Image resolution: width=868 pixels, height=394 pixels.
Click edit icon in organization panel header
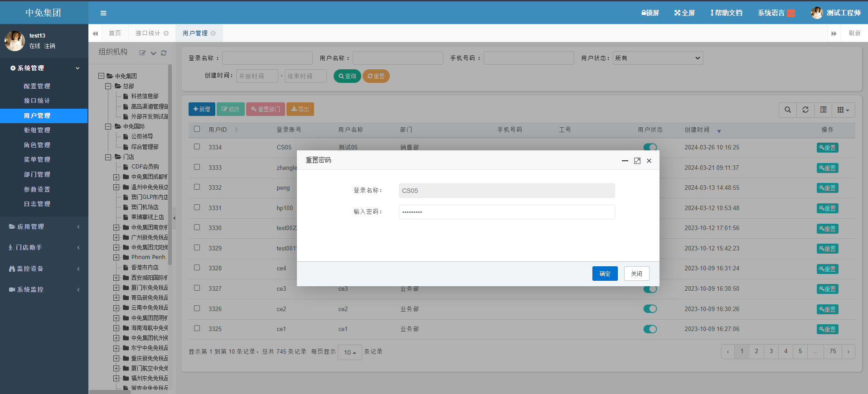pyautogui.click(x=142, y=53)
